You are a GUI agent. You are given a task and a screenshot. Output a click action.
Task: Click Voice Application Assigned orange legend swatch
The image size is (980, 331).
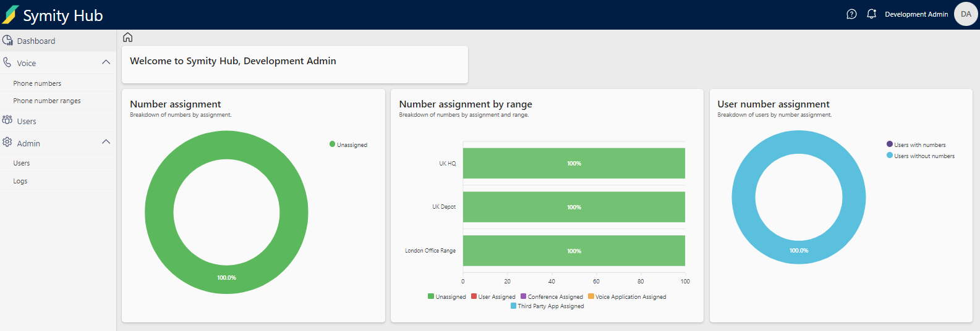(x=591, y=296)
